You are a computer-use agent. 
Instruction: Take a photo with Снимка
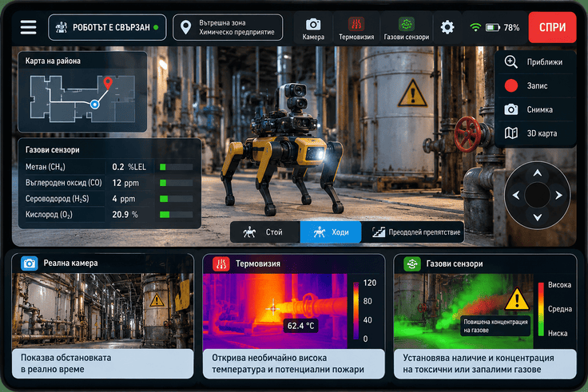pyautogui.click(x=535, y=109)
